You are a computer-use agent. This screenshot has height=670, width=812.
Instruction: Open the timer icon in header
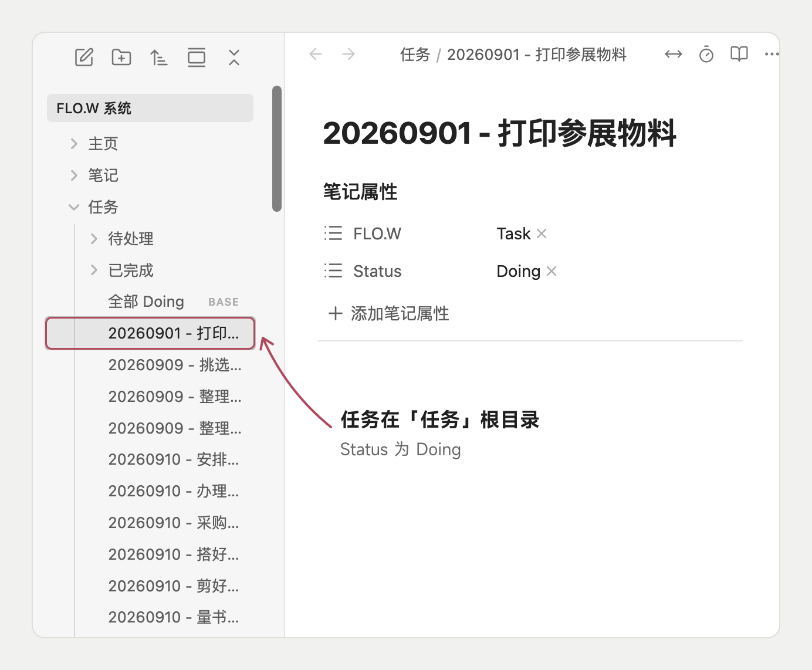pos(706,55)
